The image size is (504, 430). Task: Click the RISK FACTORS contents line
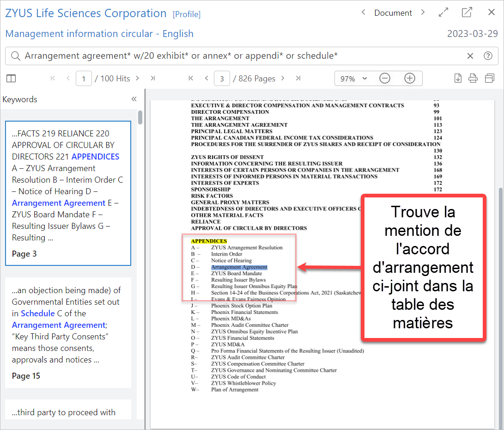212,196
